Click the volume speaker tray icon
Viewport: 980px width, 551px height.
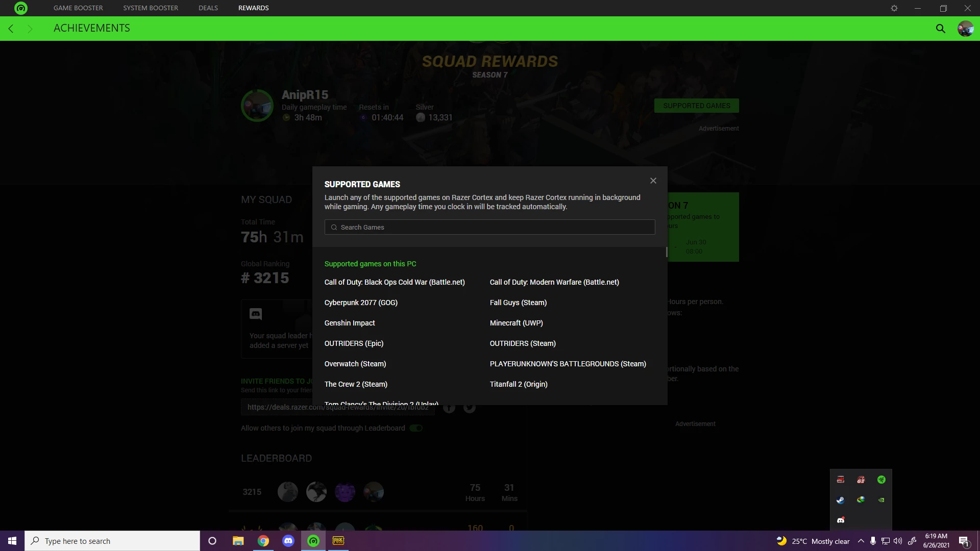click(898, 541)
